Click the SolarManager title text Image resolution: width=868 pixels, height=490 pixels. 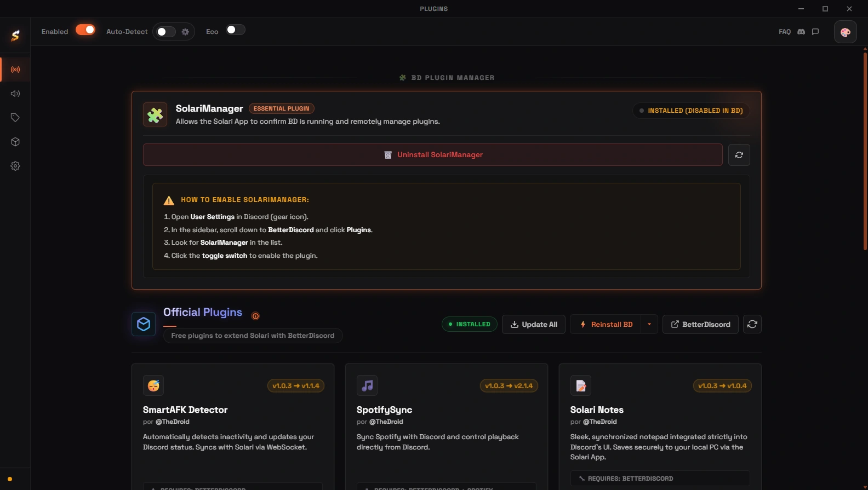[x=209, y=108]
